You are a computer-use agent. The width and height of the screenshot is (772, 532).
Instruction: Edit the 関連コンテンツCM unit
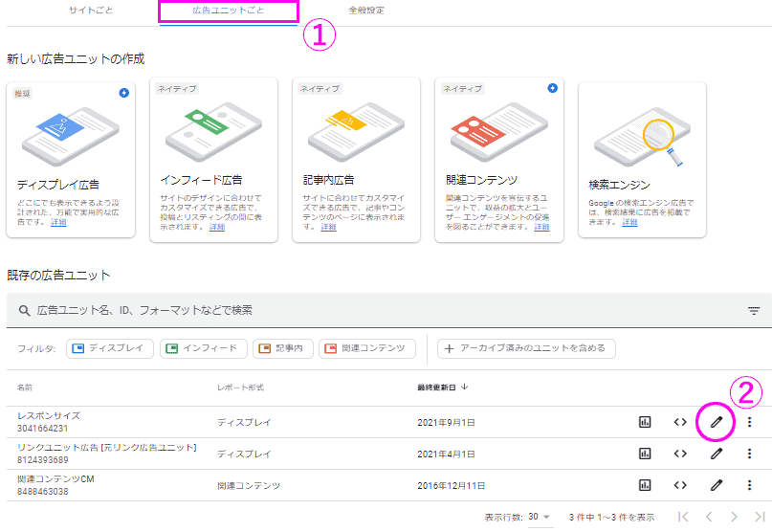tap(717, 485)
